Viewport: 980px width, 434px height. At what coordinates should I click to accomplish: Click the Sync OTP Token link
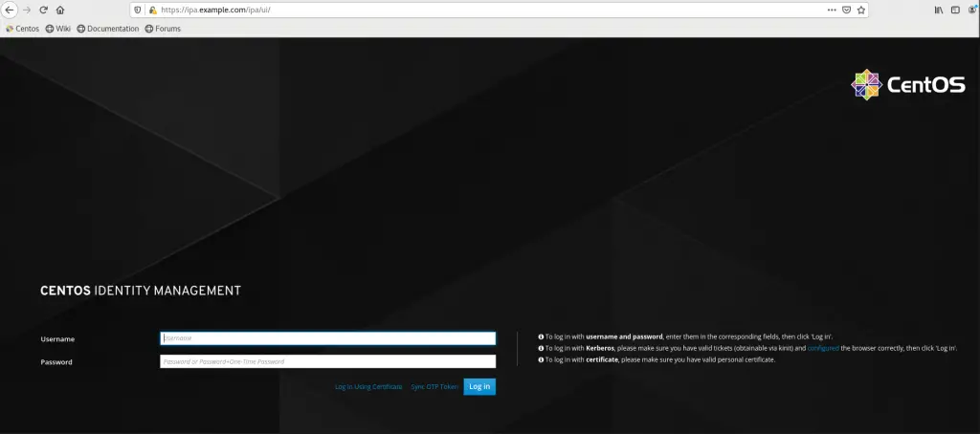tap(434, 387)
